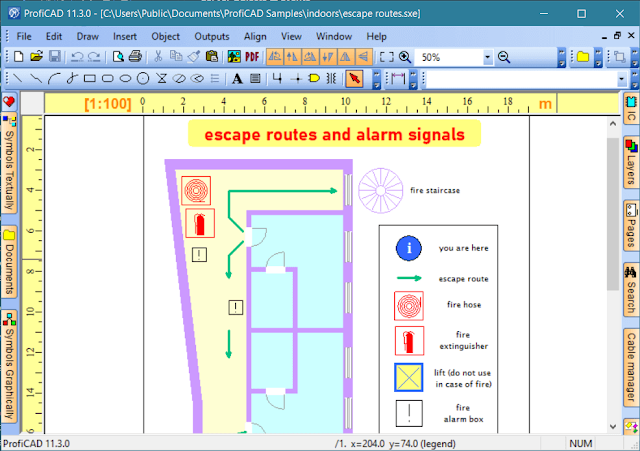Image resolution: width=640 pixels, height=451 pixels.
Task: Insert a picture using the image icon
Action: pyautogui.click(x=234, y=57)
